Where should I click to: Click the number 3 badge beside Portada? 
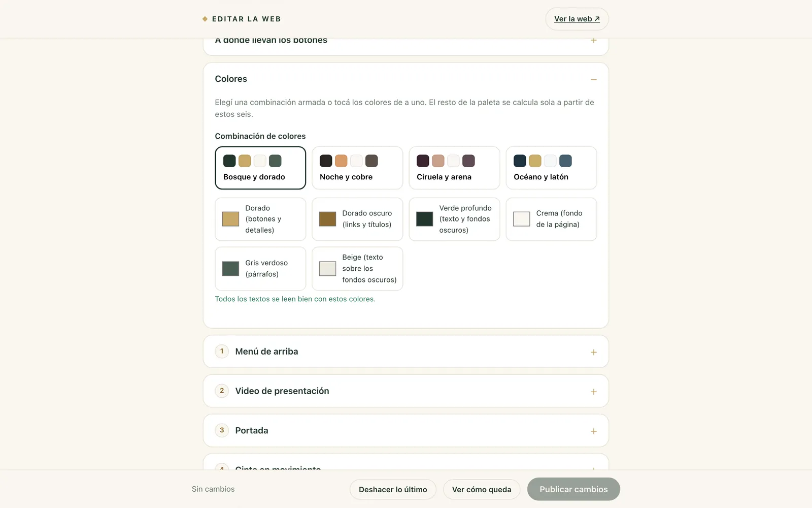tap(222, 430)
